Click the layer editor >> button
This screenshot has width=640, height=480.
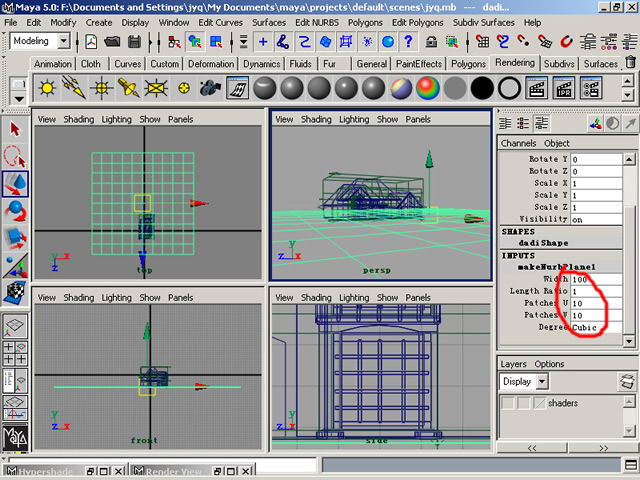tap(604, 448)
